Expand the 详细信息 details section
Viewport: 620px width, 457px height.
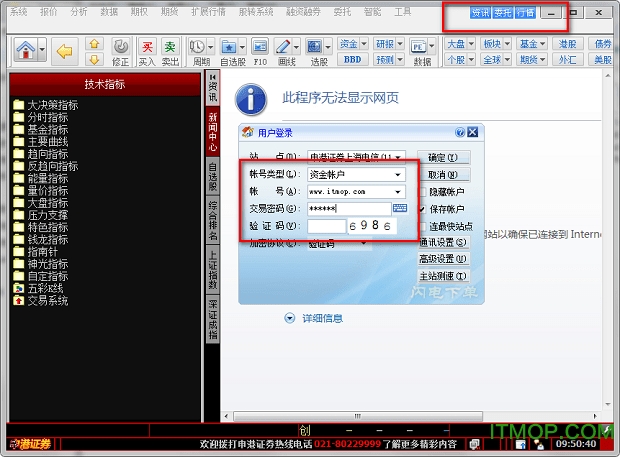tap(290, 318)
